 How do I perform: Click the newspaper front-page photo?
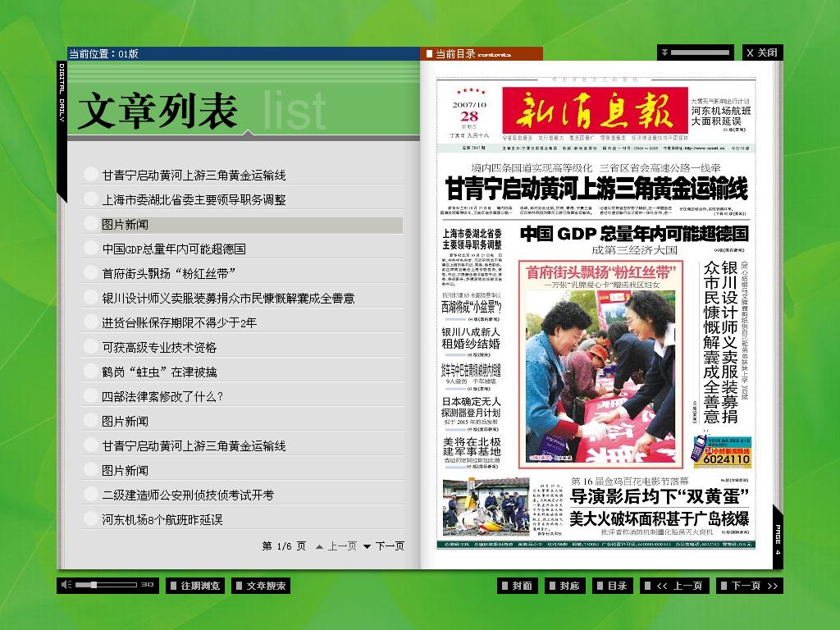600,375
